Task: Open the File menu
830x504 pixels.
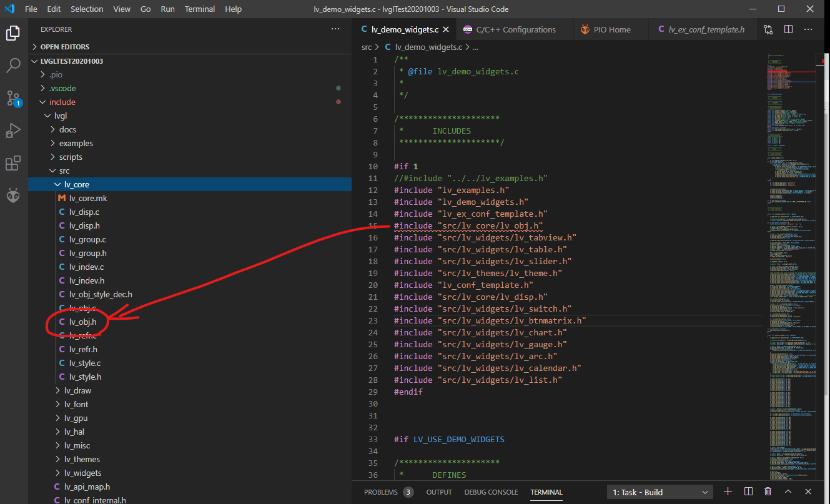Action: click(31, 9)
